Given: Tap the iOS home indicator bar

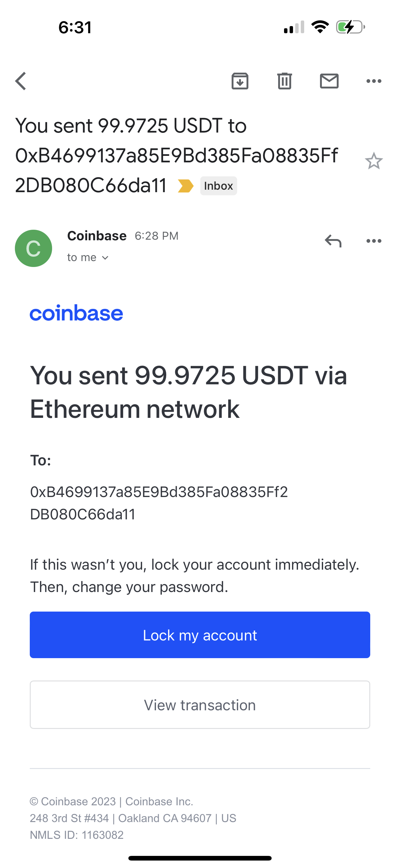Looking at the screenshot, I should pyautogui.click(x=200, y=858).
